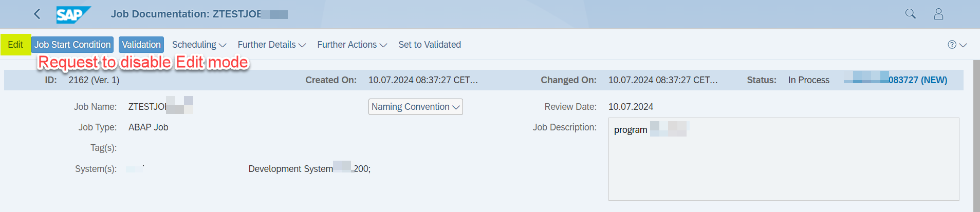Open the Naming Convention dropdown
This screenshot has height=212, width=980.
[416, 107]
